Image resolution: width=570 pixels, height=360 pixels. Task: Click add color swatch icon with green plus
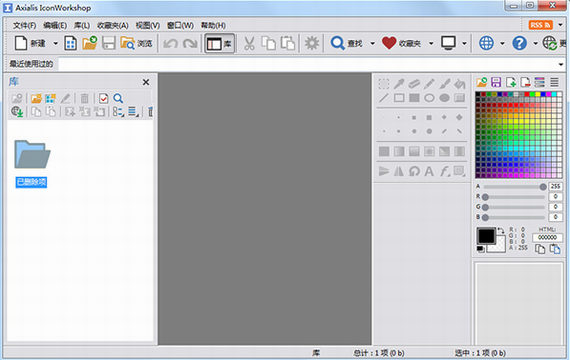[511, 82]
